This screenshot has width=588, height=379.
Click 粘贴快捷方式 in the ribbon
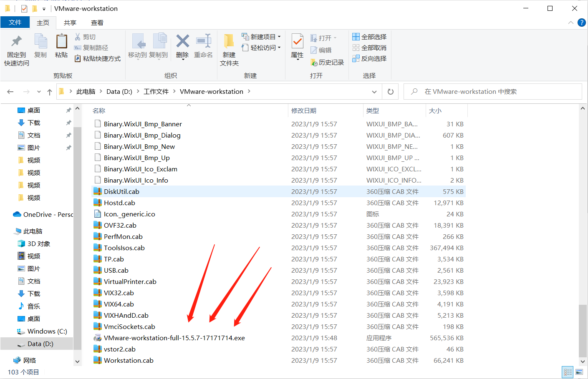[x=98, y=58]
